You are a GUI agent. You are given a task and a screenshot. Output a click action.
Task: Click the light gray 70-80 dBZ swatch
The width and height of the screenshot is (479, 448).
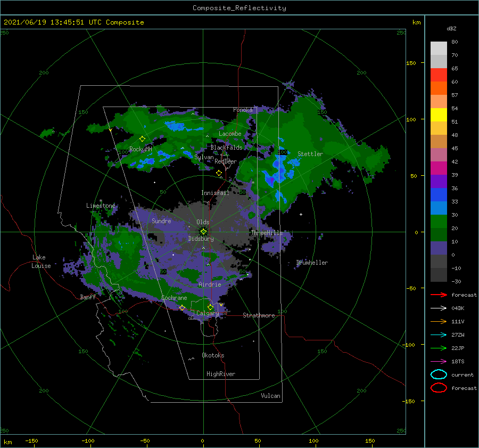pyautogui.click(x=439, y=48)
